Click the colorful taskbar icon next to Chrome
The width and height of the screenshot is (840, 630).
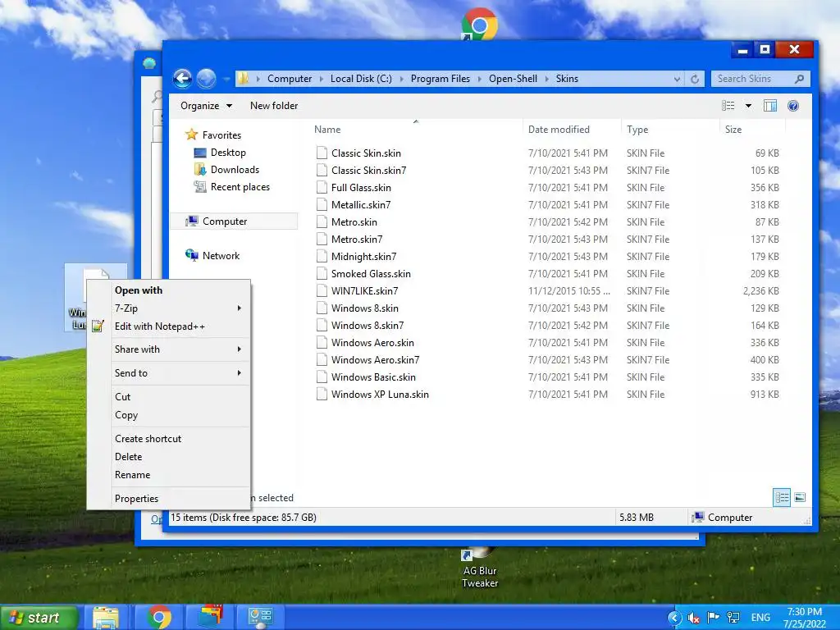pyautogui.click(x=210, y=617)
